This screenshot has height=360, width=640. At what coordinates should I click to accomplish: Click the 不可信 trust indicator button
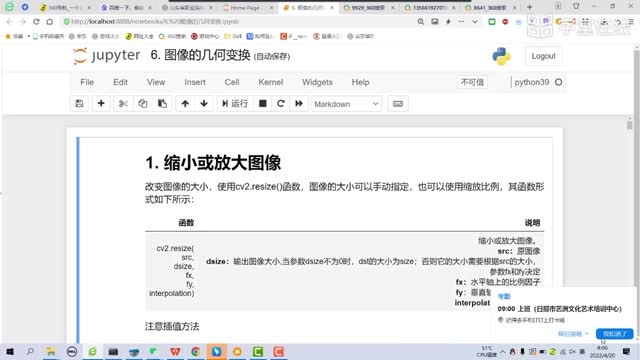coord(472,82)
